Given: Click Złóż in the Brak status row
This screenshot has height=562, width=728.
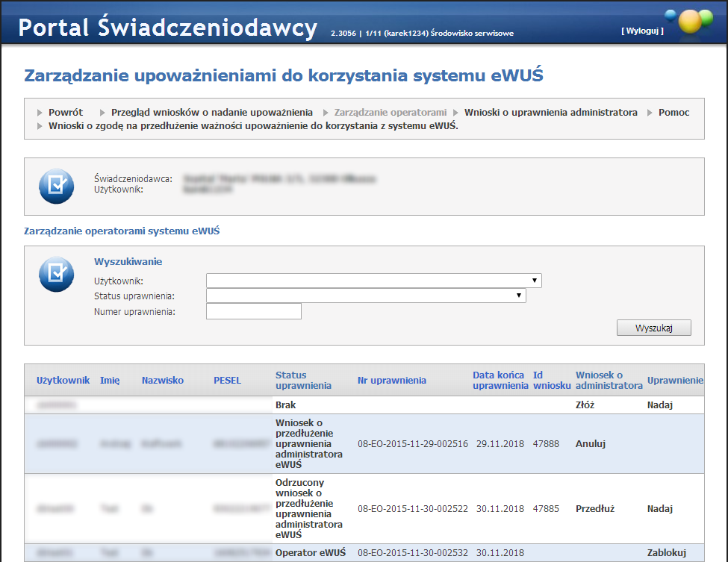Looking at the screenshot, I should coord(585,405).
